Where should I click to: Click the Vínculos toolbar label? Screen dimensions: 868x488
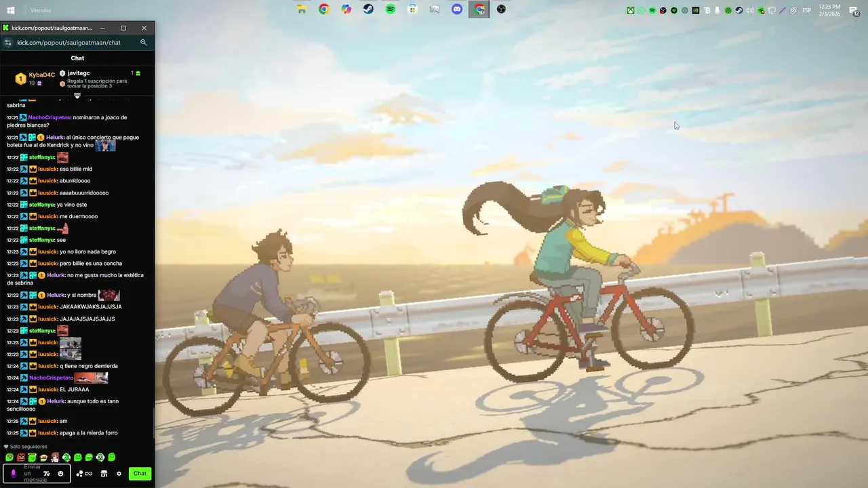tap(41, 10)
